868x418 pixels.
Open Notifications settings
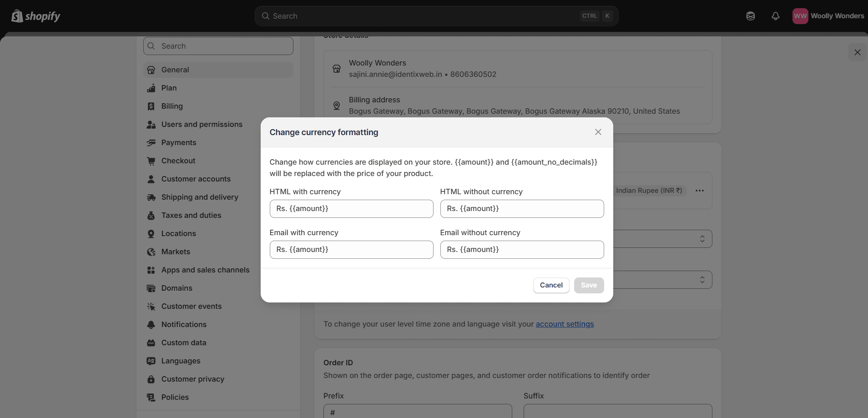(x=218, y=324)
